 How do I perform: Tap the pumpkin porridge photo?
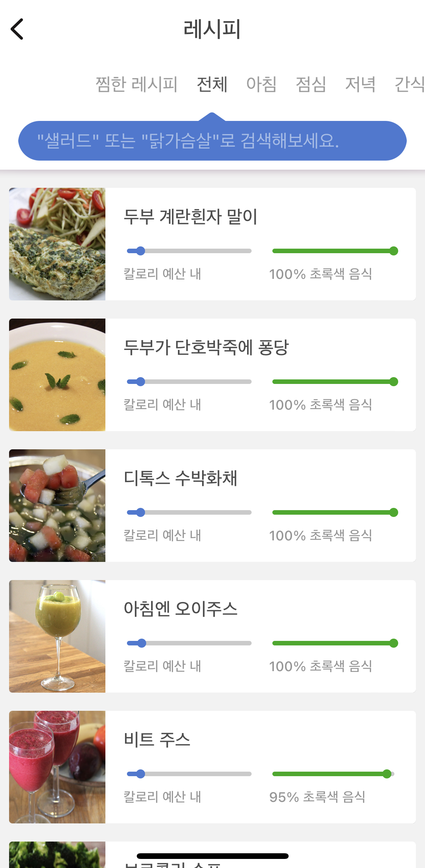[57, 375]
